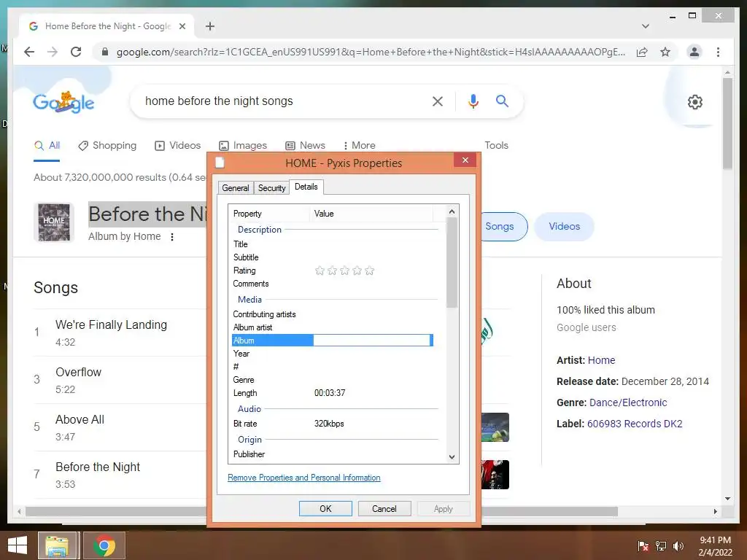Switch to Shopping results
This screenshot has width=747, height=560.
pyautogui.click(x=107, y=145)
